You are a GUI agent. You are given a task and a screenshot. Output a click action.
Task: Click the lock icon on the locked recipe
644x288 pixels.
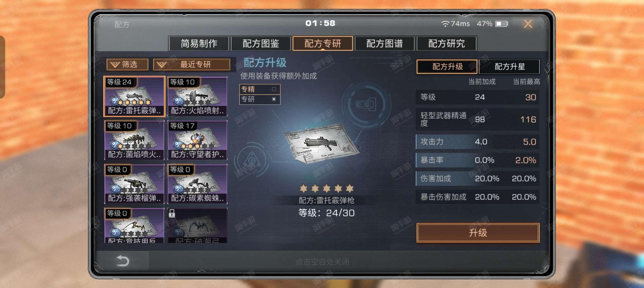(172, 213)
